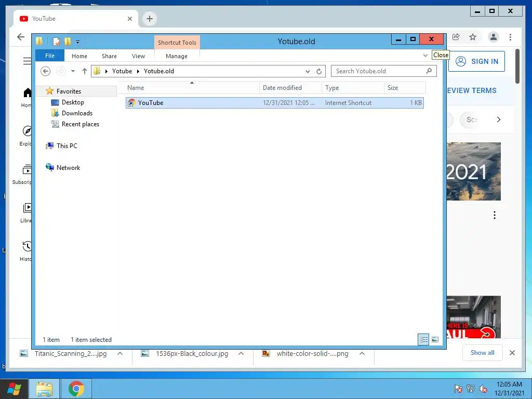Switch to Details view in status bar
This screenshot has width=532, height=399.
[x=423, y=339]
